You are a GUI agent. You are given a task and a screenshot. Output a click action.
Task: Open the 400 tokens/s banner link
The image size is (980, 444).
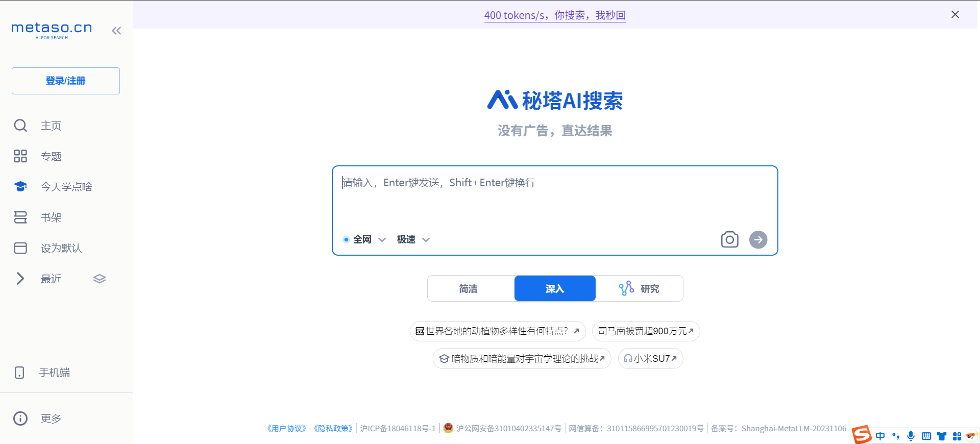tap(555, 15)
